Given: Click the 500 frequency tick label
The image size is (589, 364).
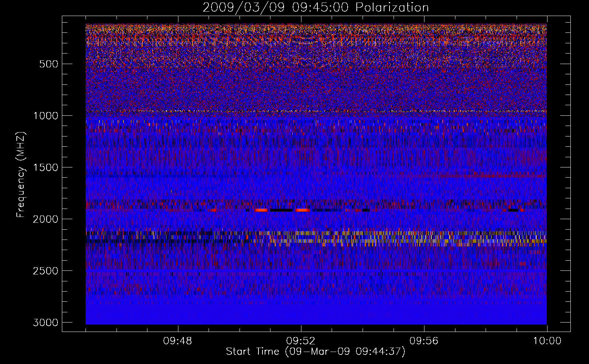Looking at the screenshot, I should [x=48, y=64].
